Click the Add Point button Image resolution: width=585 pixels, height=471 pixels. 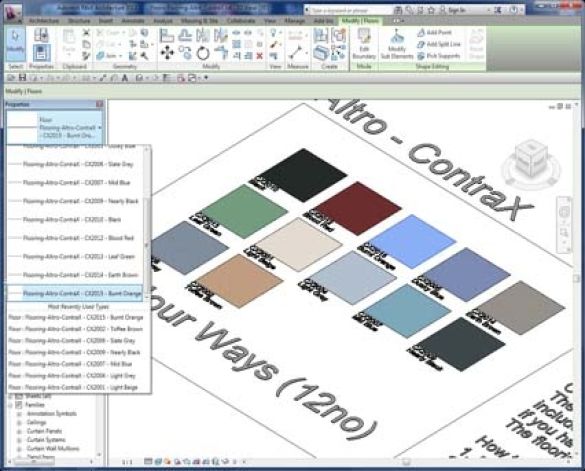pyautogui.click(x=435, y=32)
